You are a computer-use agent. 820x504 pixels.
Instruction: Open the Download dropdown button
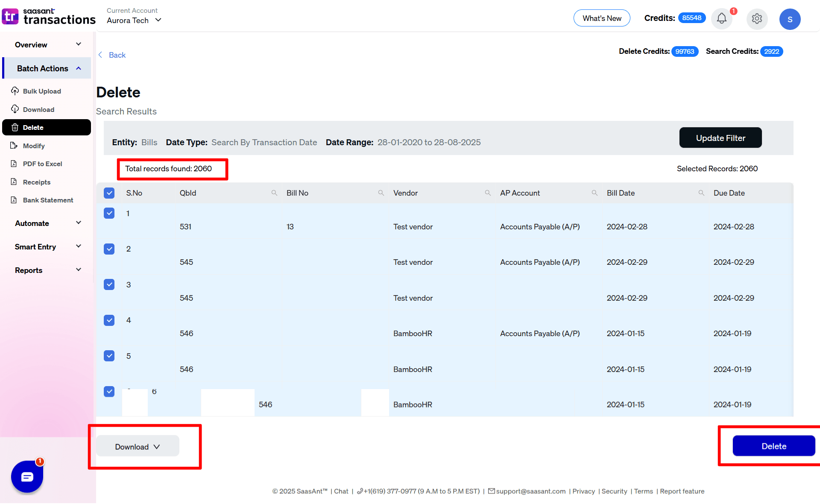[138, 446]
